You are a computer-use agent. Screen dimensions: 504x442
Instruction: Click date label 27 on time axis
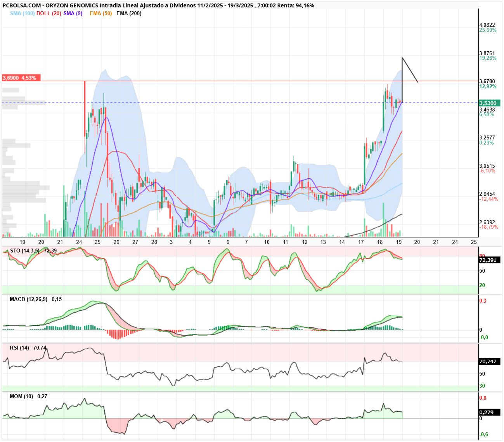[135, 242]
